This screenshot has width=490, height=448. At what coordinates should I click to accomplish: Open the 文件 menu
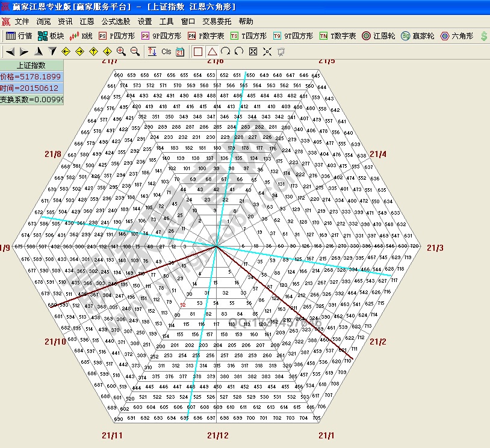(x=22, y=21)
